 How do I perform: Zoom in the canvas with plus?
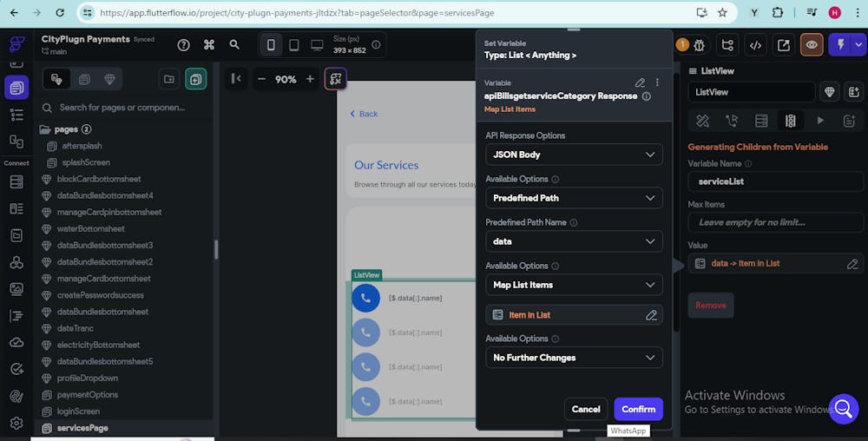tap(310, 79)
